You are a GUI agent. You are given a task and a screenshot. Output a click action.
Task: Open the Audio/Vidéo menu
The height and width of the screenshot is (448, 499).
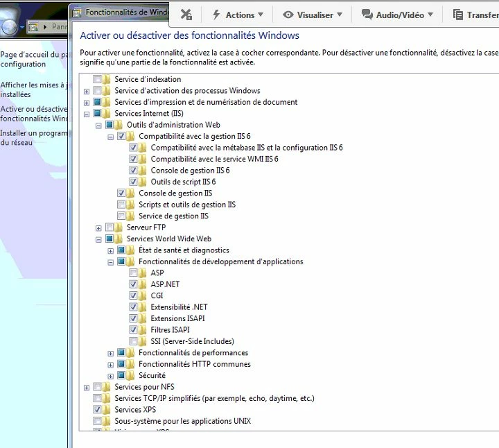point(398,15)
